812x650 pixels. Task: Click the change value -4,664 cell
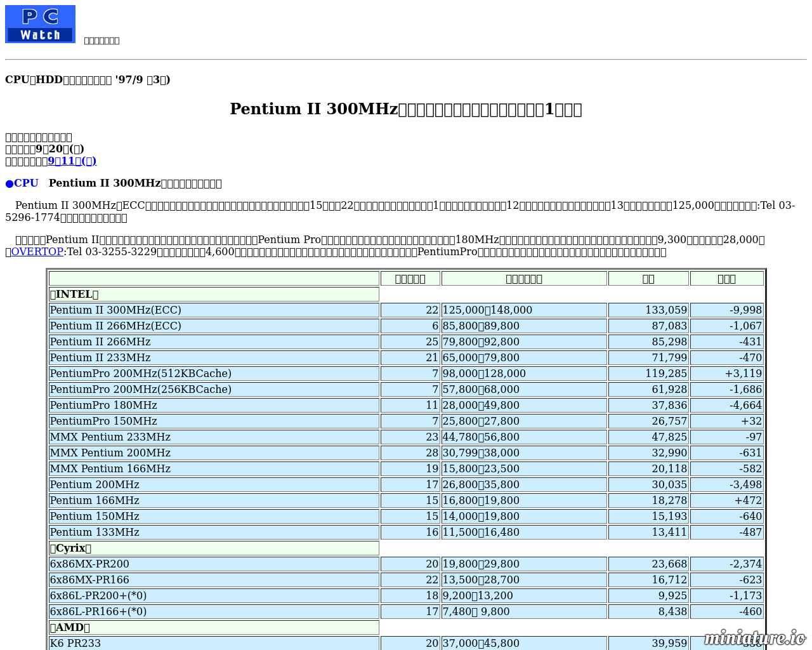click(x=727, y=405)
